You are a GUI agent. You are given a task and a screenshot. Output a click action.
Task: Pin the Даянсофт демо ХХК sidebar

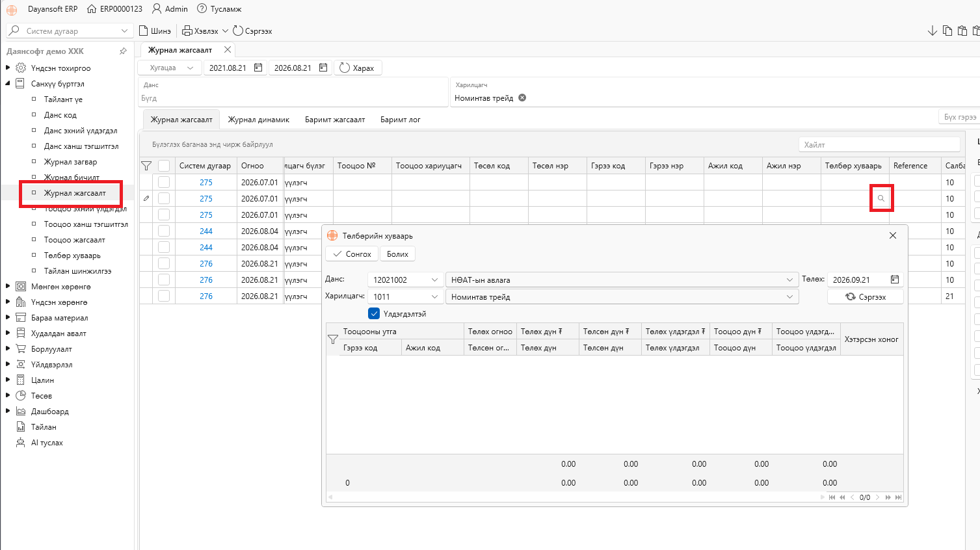(x=124, y=51)
